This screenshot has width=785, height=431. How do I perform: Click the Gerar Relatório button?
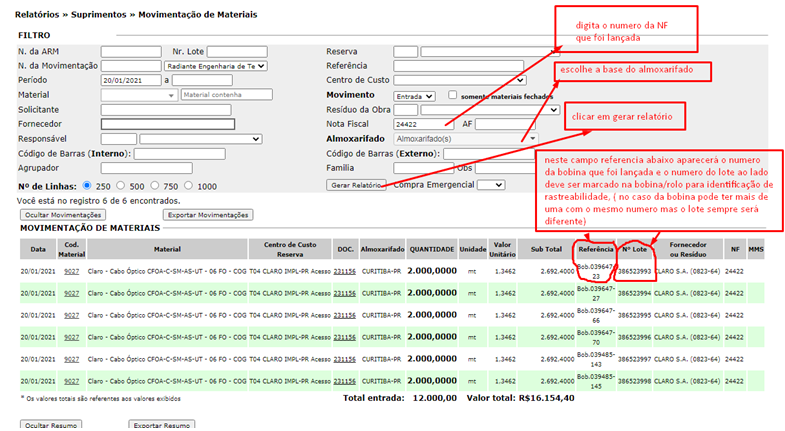pyautogui.click(x=357, y=186)
